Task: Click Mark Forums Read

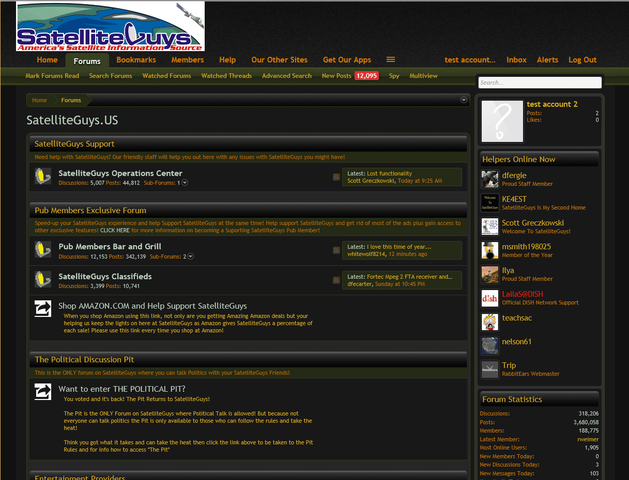Action: [52, 76]
